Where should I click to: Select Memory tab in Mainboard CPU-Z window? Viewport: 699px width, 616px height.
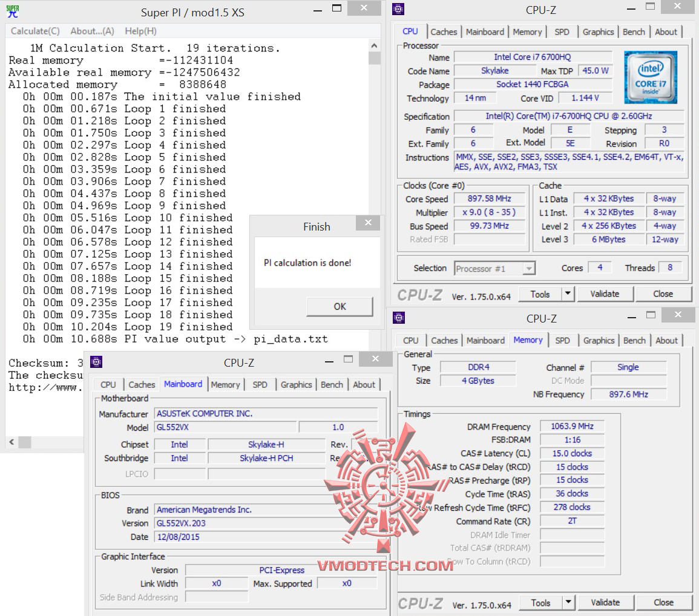(225, 385)
